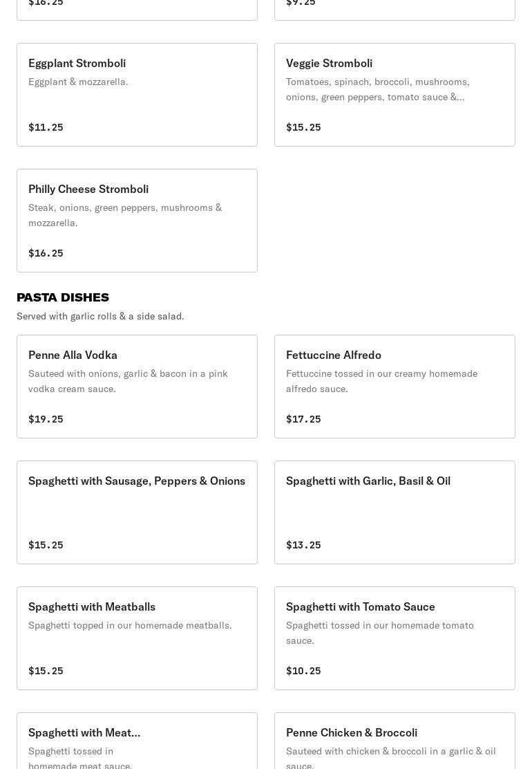Click the $17.25 price on Fettuccine Alfredo
The height and width of the screenshot is (769, 532).
click(303, 419)
